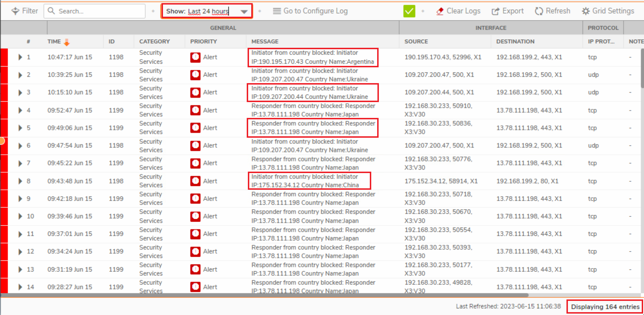The height and width of the screenshot is (315, 644).
Task: Click the sort arrow on TIME column
Action: (67, 42)
